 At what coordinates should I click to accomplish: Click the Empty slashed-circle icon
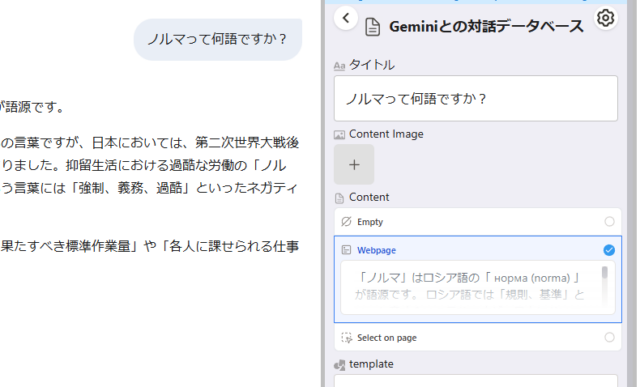346,222
